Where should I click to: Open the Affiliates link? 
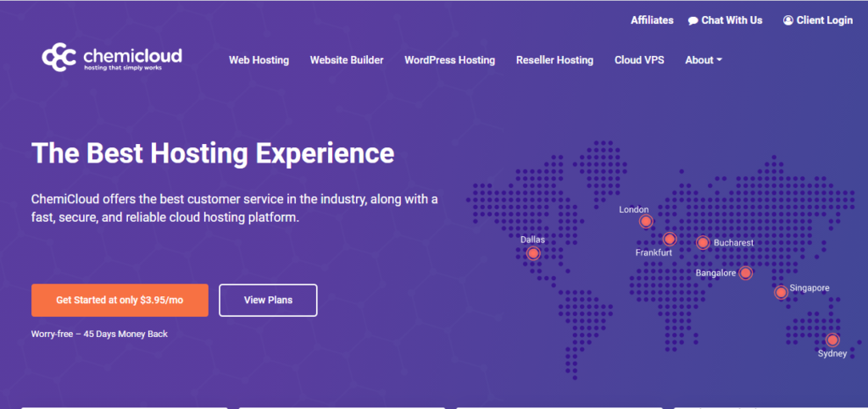point(652,20)
